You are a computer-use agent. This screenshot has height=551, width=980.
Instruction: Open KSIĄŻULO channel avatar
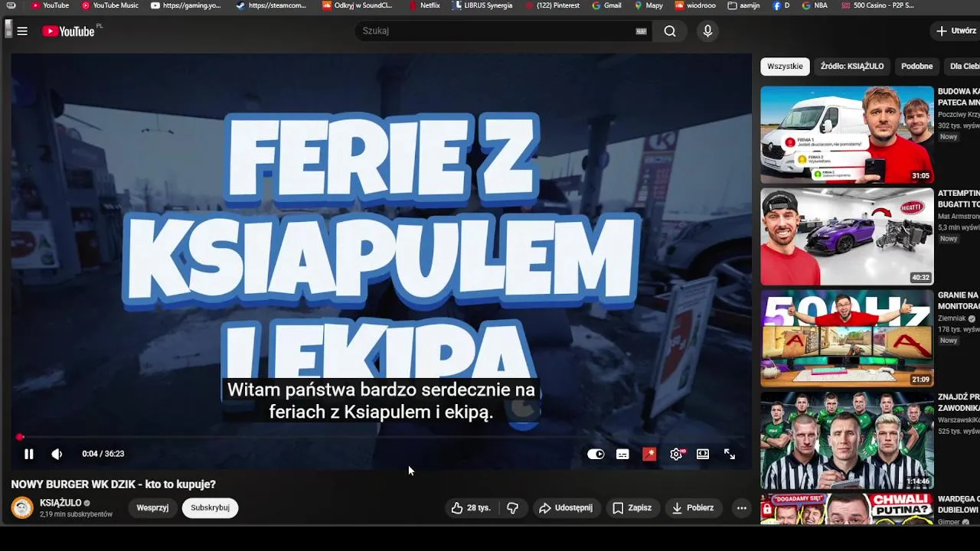pos(22,507)
